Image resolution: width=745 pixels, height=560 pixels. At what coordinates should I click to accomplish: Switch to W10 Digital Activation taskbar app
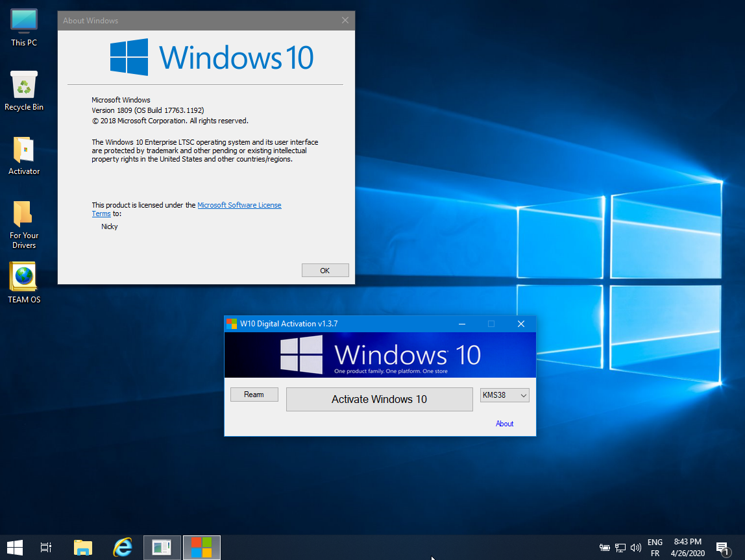pyautogui.click(x=201, y=547)
